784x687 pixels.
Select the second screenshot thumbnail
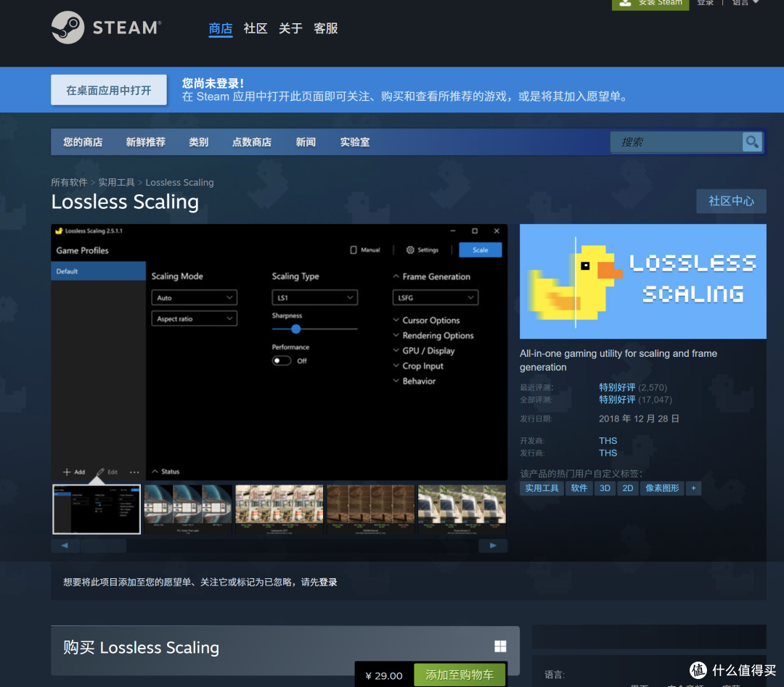click(x=187, y=509)
